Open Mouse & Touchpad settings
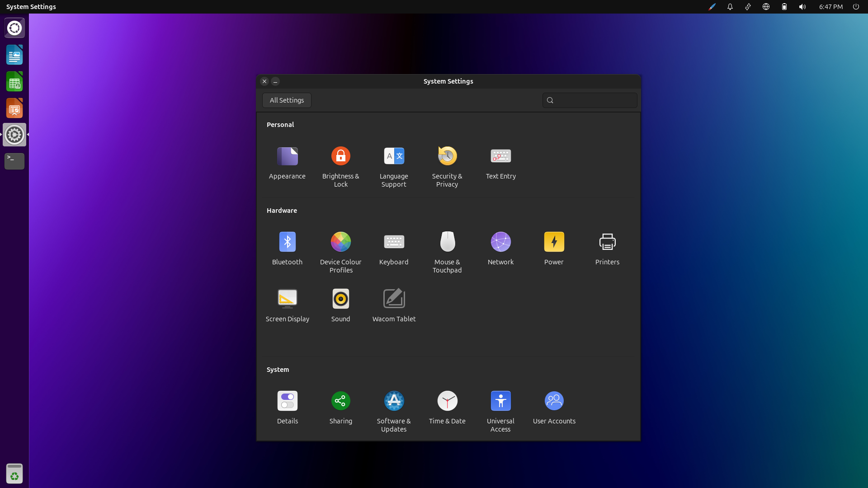 click(447, 253)
